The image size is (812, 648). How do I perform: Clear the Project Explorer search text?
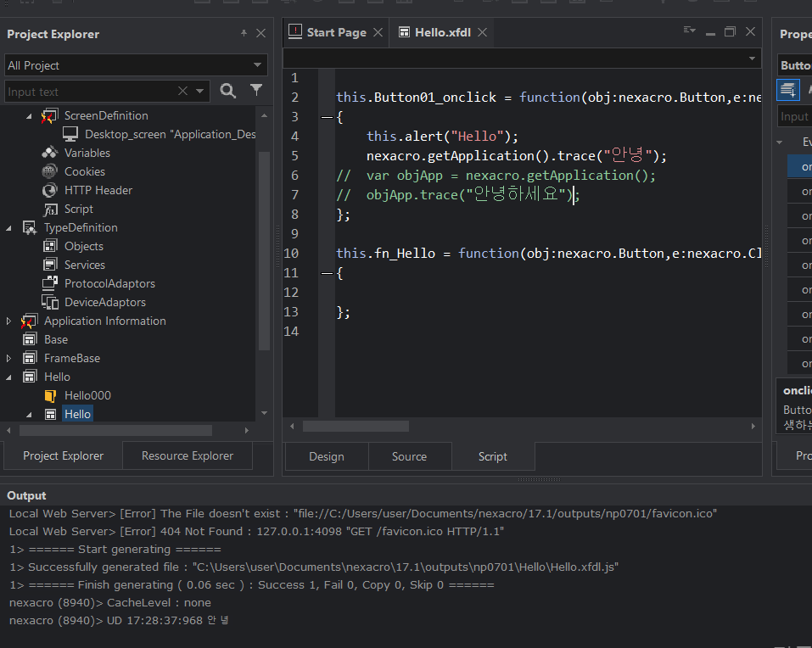pyautogui.click(x=182, y=91)
